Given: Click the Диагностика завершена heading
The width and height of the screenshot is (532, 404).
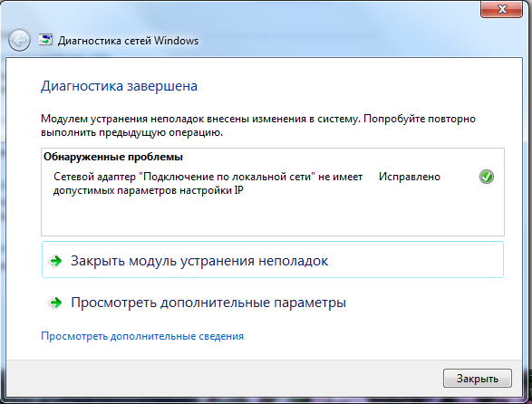Looking at the screenshot, I should (x=119, y=86).
